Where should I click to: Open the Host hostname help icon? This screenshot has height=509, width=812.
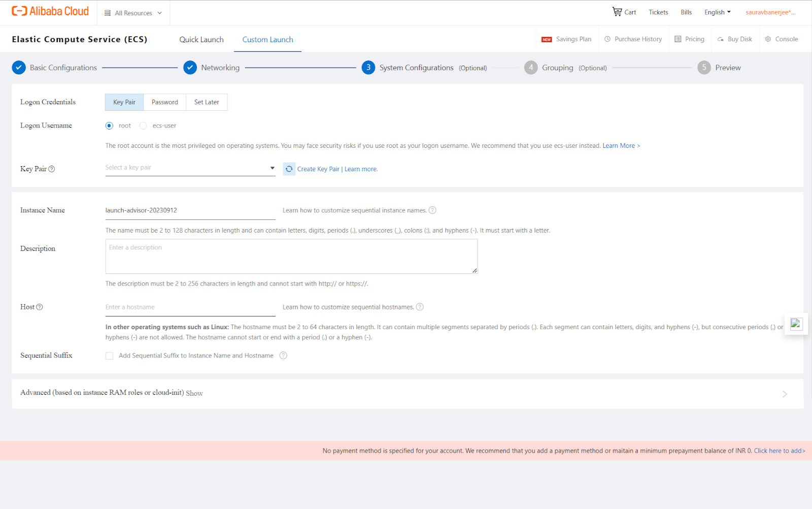click(41, 306)
